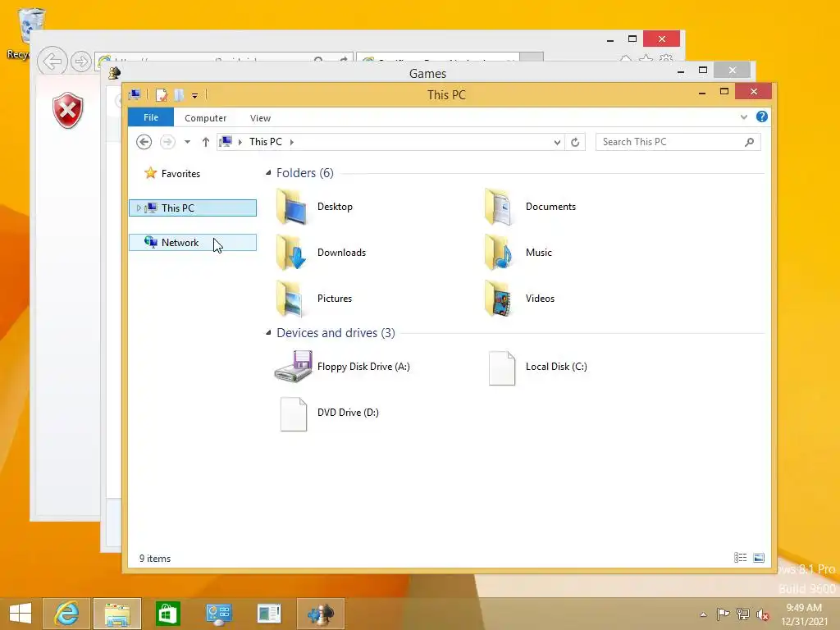
Task: Open address bar history dropdown
Action: [557, 142]
